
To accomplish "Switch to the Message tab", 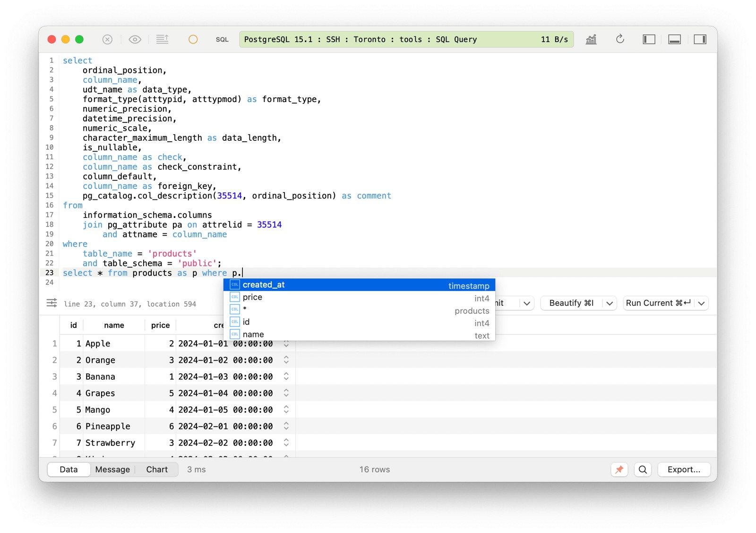I will coord(112,469).
